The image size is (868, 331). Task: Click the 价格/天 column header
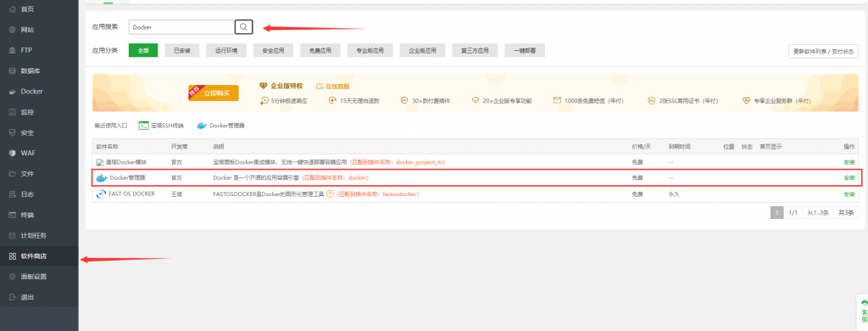click(x=641, y=147)
